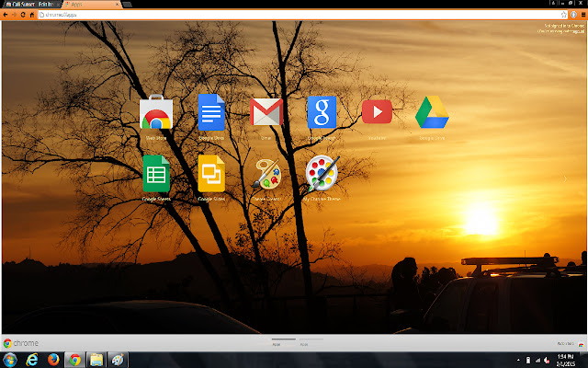This screenshot has height=368, width=588.
Task: Show hidden system tray icons
Action: [x=518, y=360]
